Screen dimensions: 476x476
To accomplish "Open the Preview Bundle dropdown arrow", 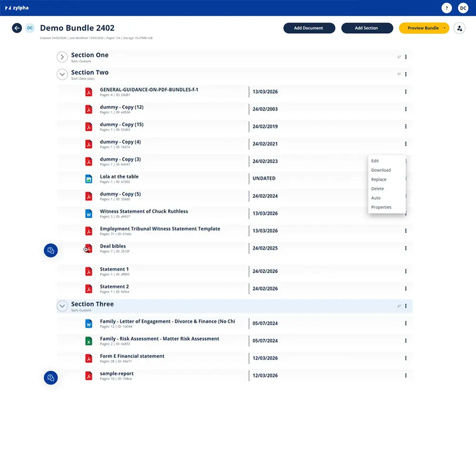I will (x=446, y=28).
